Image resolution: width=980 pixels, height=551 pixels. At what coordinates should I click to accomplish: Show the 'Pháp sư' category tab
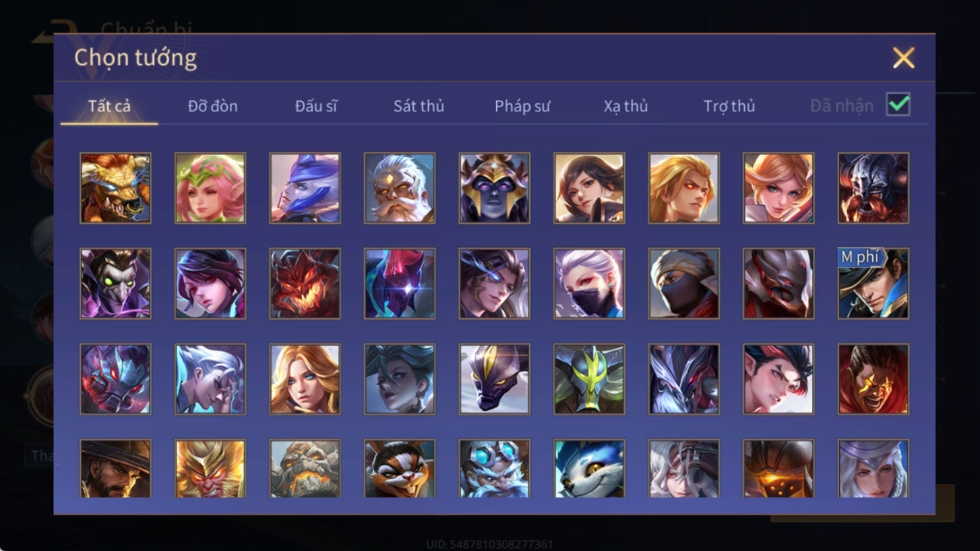point(522,106)
